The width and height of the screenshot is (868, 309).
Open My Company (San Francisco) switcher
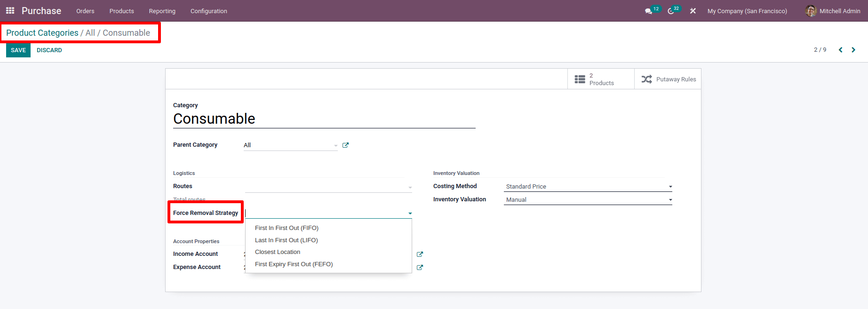click(747, 11)
